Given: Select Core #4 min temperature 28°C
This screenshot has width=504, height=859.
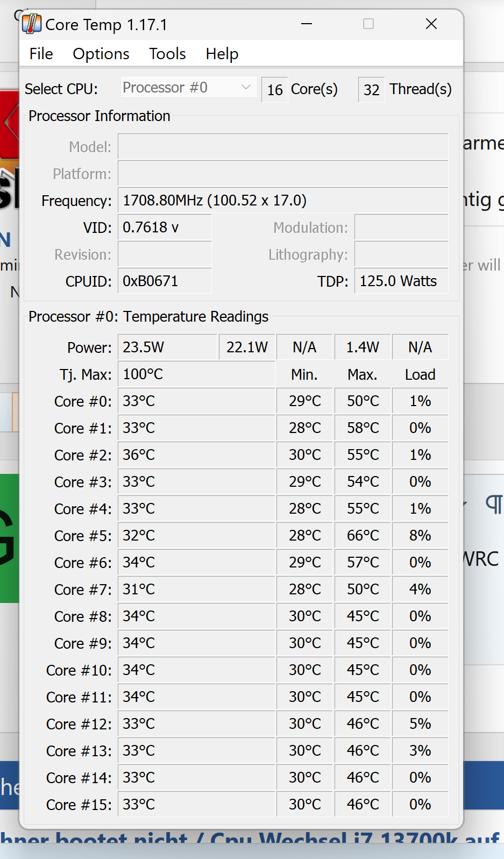Looking at the screenshot, I should tap(304, 509).
